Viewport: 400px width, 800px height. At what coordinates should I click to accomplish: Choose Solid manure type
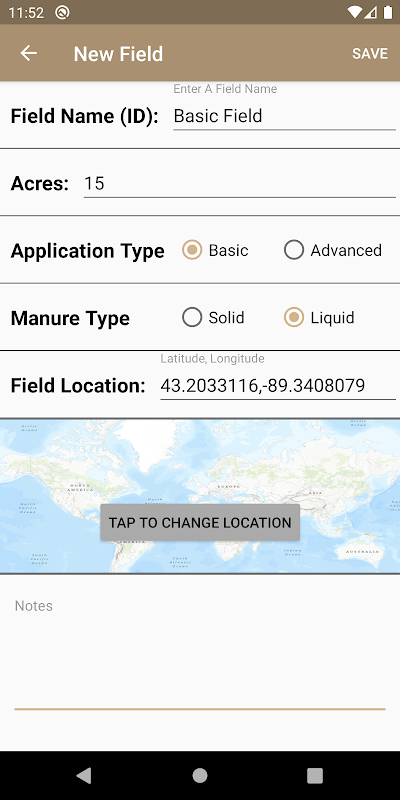[x=213, y=317]
